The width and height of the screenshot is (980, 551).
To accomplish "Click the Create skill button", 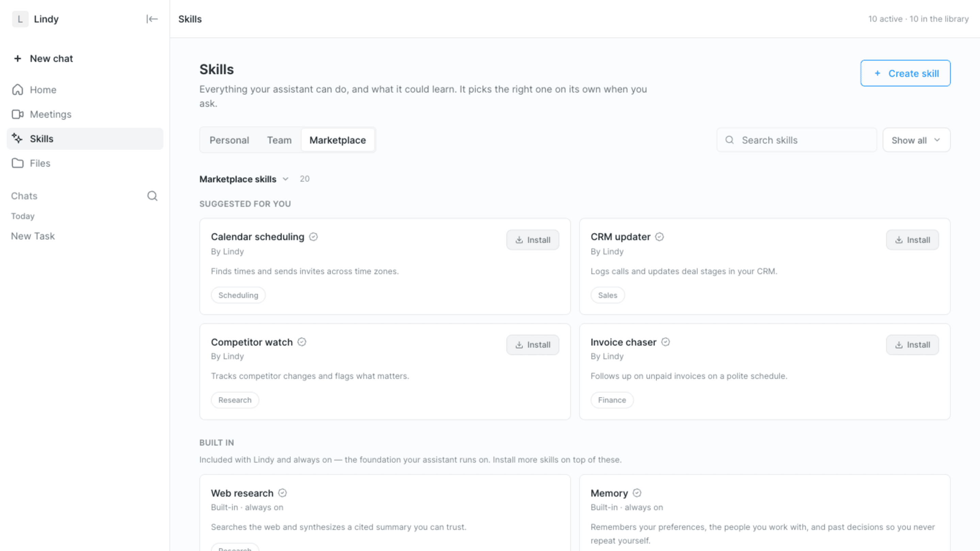I will click(x=905, y=73).
